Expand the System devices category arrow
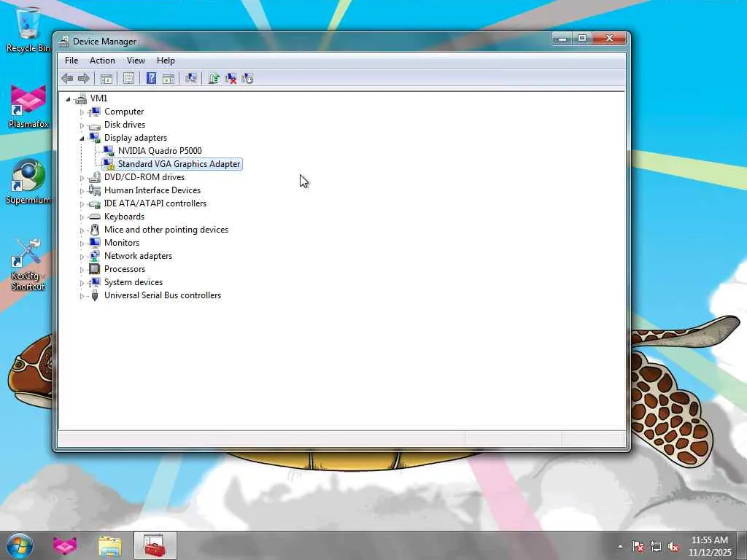This screenshot has height=560, width=747. (82, 284)
